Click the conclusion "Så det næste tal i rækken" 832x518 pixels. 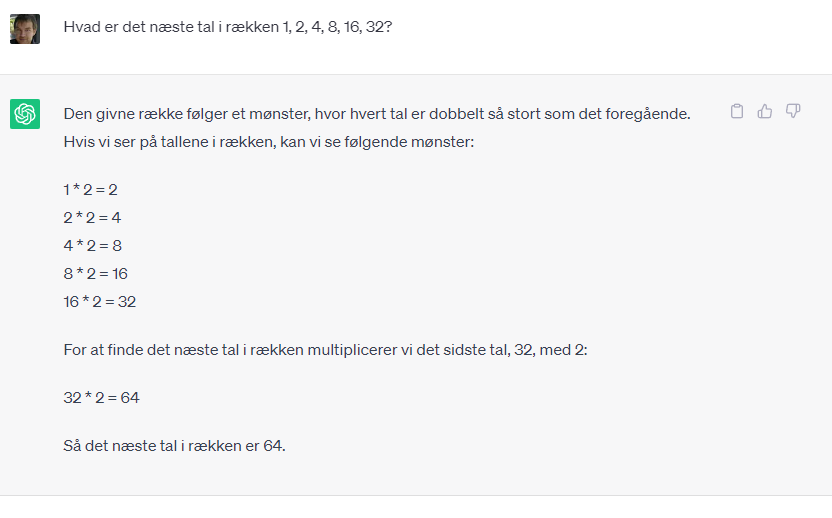pos(174,445)
